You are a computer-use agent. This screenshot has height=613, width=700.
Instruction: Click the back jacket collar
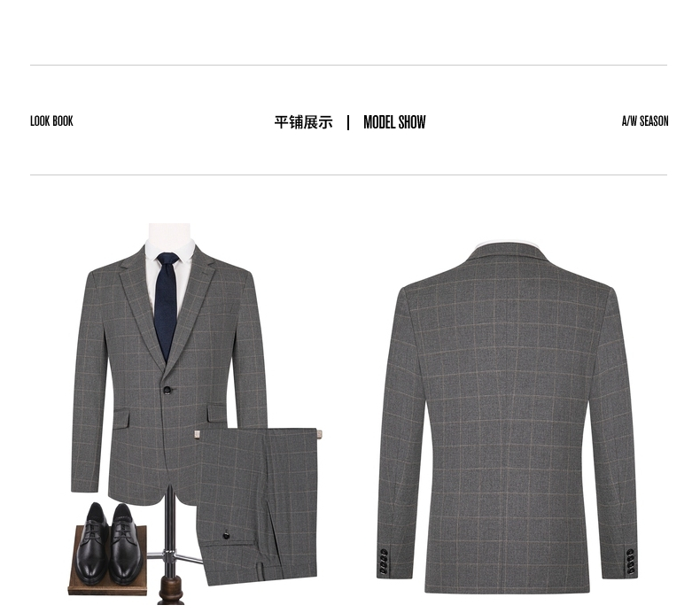click(x=509, y=252)
